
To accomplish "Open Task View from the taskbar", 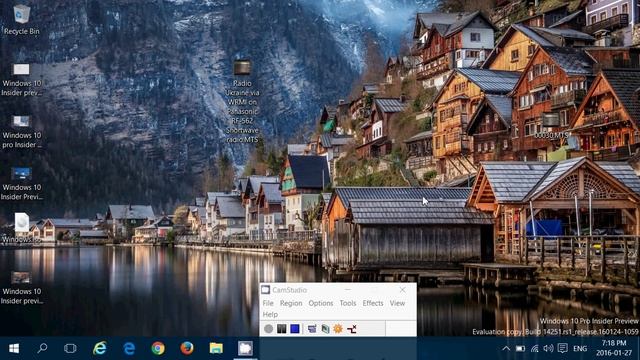I will click(x=70, y=349).
